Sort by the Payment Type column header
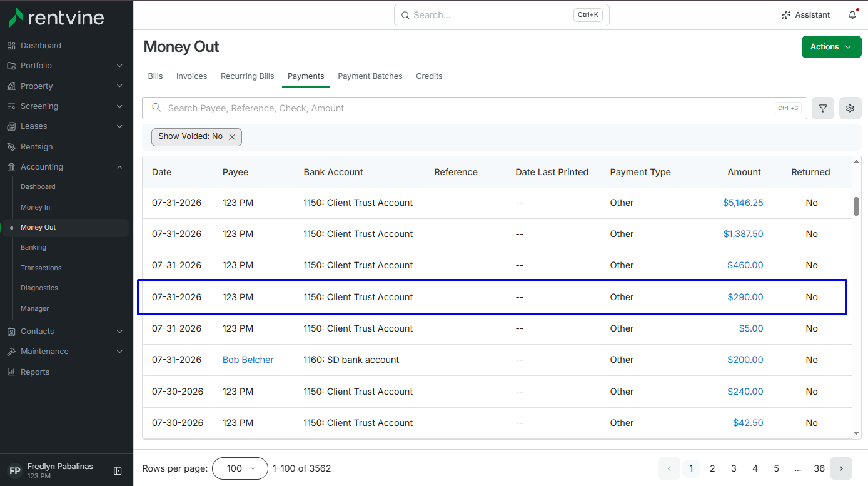The height and width of the screenshot is (486, 868). [x=640, y=172]
